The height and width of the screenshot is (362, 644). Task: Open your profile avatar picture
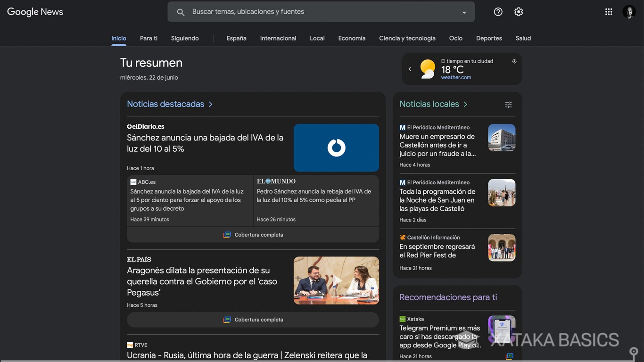click(629, 11)
